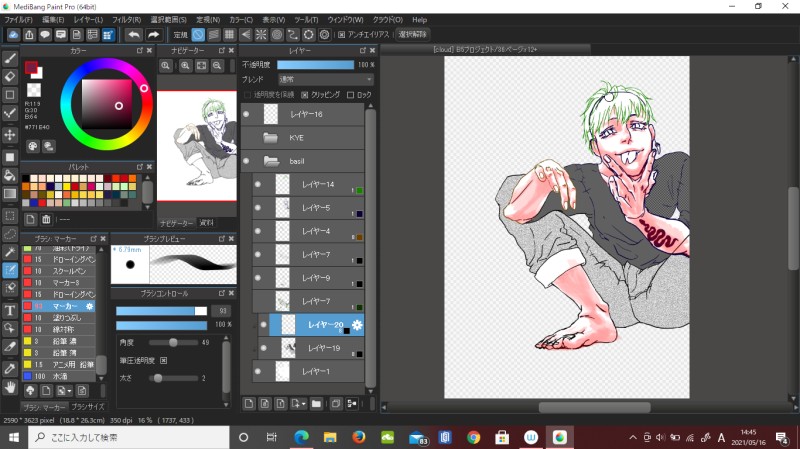Select the Eraser tool in left toolbar
800x449 pixels.
click(x=10, y=76)
